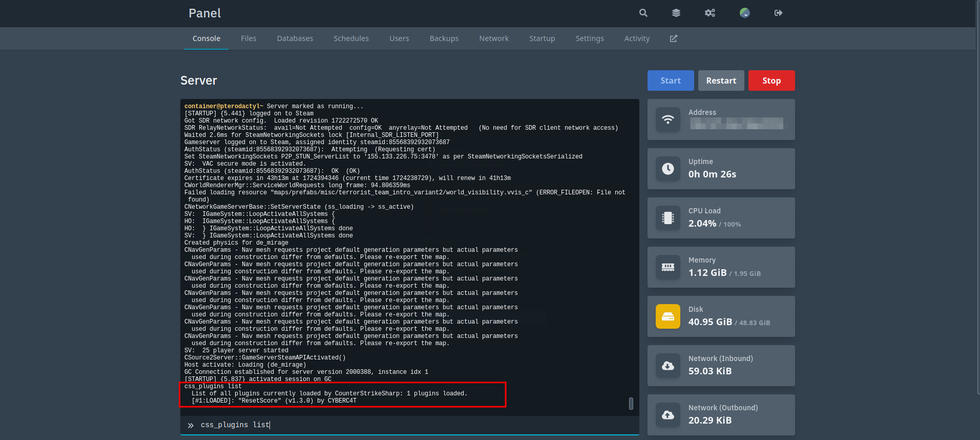Click the blue Start button
Image resolution: width=980 pixels, height=440 pixels.
click(x=671, y=81)
